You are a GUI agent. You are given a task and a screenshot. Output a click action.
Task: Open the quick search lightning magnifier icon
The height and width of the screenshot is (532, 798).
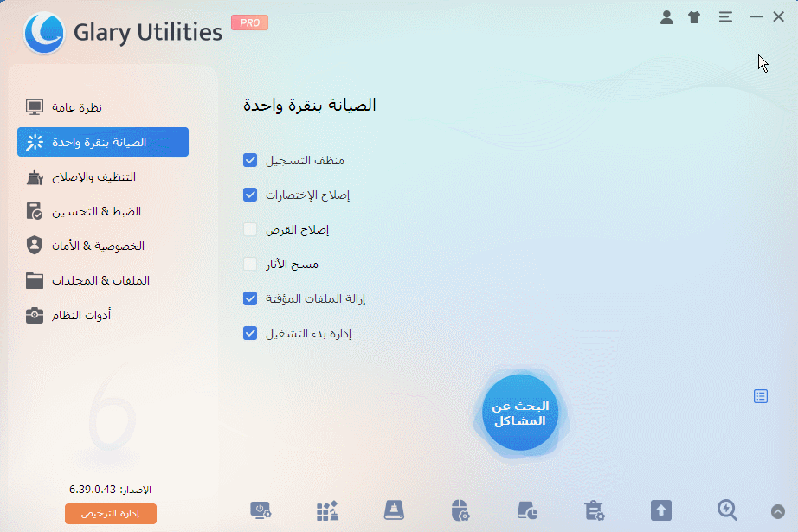tap(727, 510)
